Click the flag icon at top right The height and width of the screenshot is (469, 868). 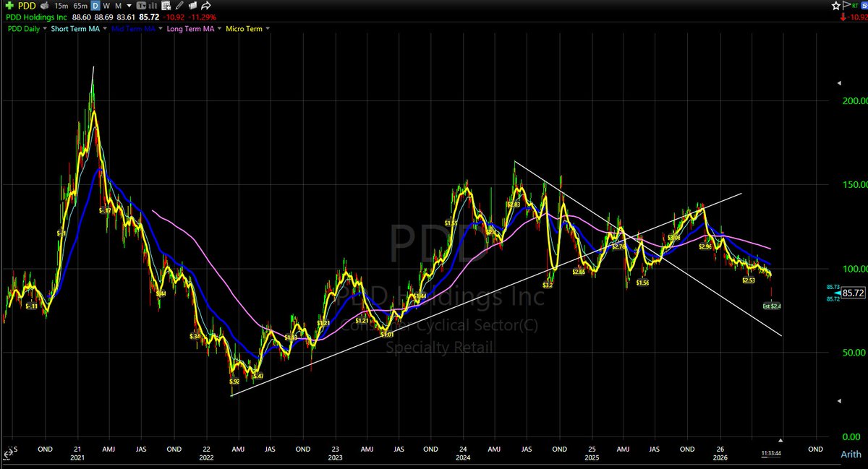tap(846, 6)
